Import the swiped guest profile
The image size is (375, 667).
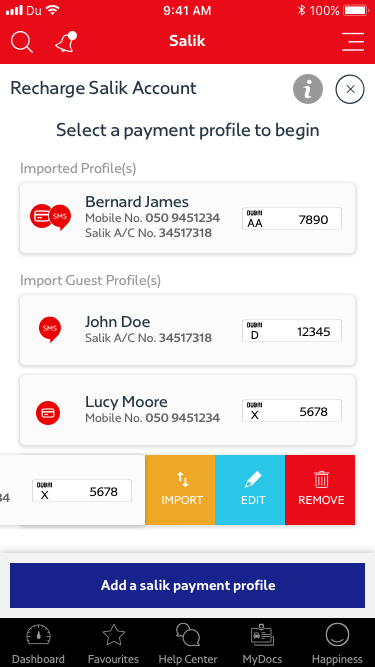pos(180,490)
